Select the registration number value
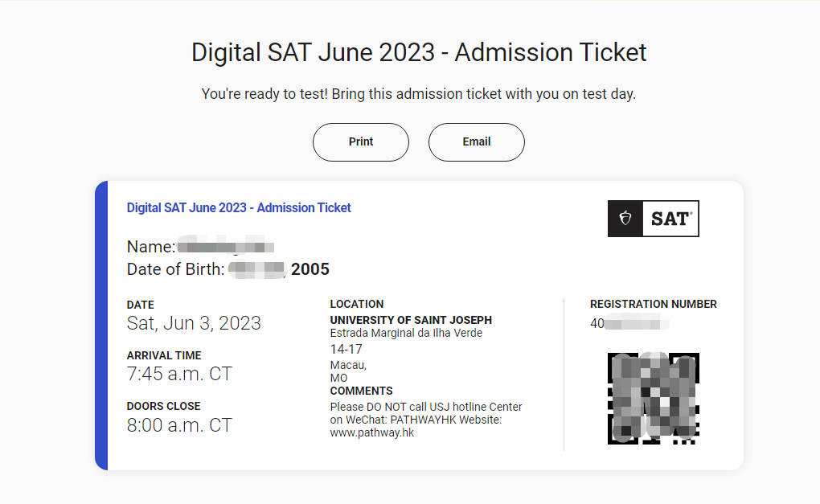This screenshot has width=820, height=504. [629, 324]
